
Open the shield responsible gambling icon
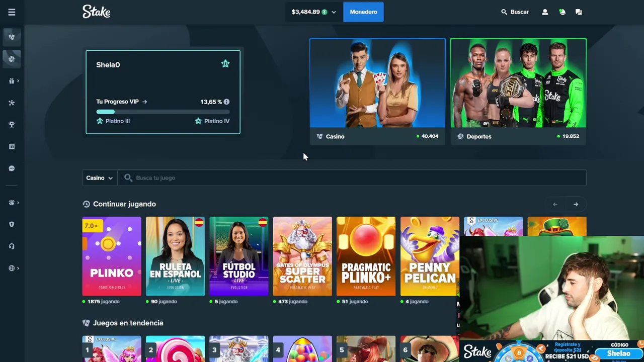(x=12, y=225)
